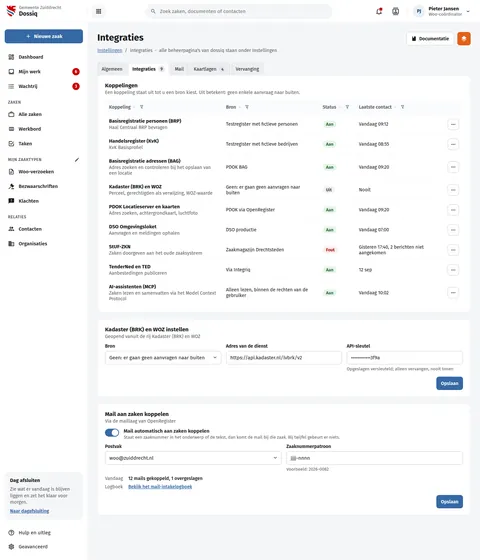Open the Postvak dropdown
The image size is (480, 560).
click(x=193, y=458)
